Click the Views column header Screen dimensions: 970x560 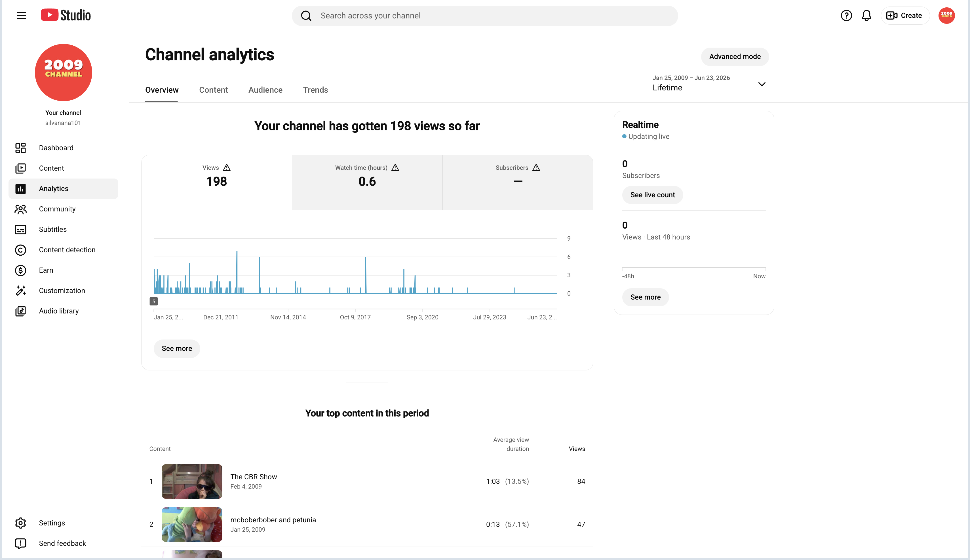coord(577,448)
